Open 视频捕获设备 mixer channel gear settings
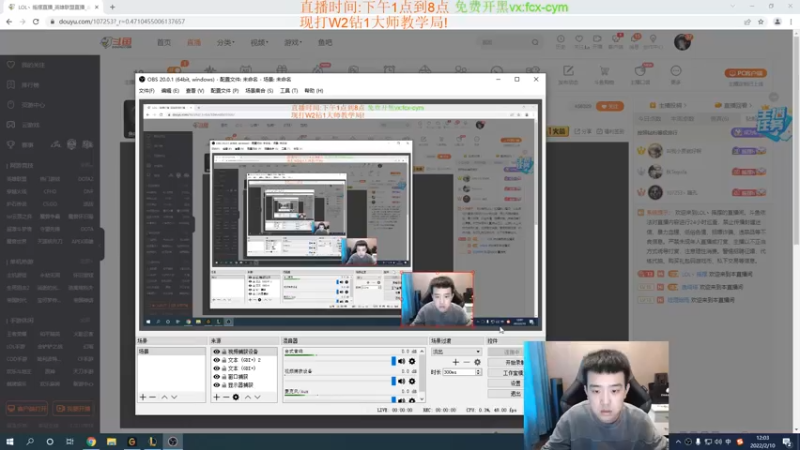Image resolution: width=800 pixels, height=450 pixels. click(x=412, y=381)
